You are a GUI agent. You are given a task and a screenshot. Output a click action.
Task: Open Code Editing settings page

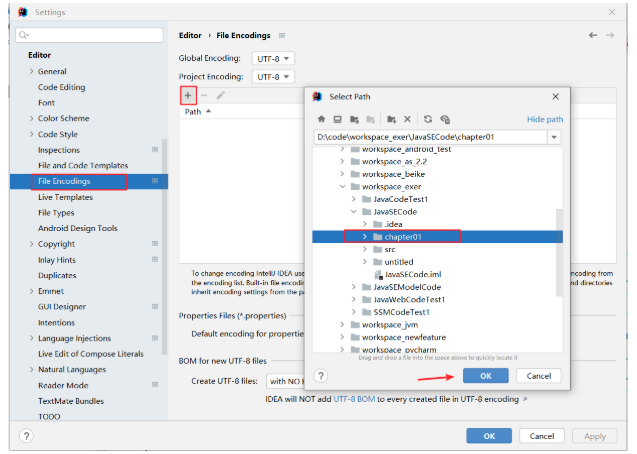click(62, 87)
